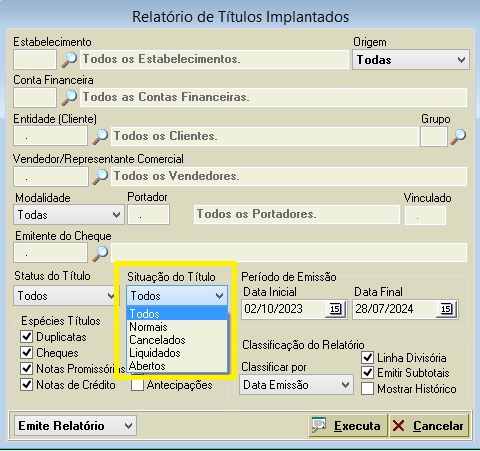Image resolution: width=480 pixels, height=451 pixels.
Task: Uncheck the Duplicatas checkbox
Action: tap(26, 337)
